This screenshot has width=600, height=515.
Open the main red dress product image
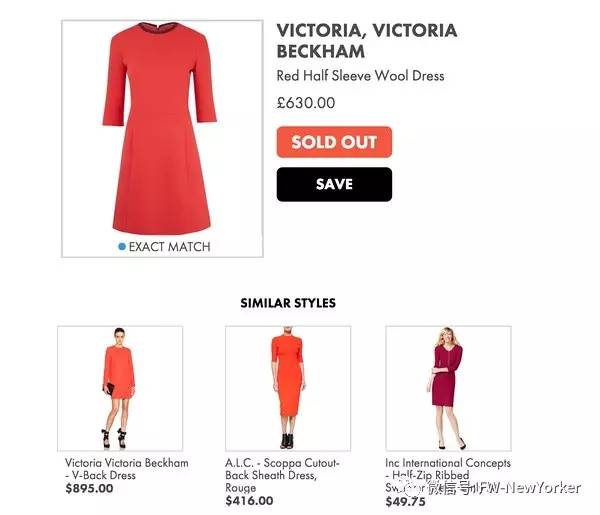(162, 139)
